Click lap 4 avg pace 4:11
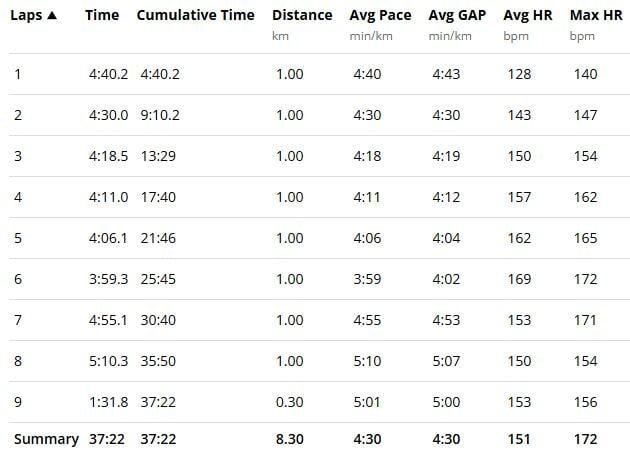 (367, 197)
